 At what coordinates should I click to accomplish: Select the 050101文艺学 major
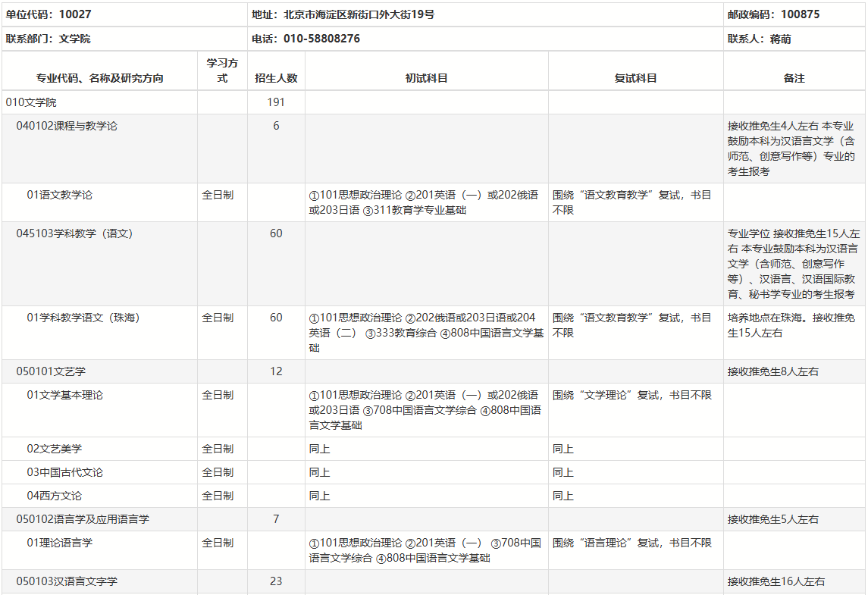point(51,371)
